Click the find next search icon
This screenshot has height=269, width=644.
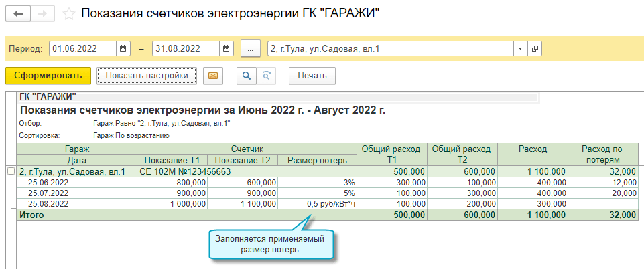pyautogui.click(x=266, y=76)
